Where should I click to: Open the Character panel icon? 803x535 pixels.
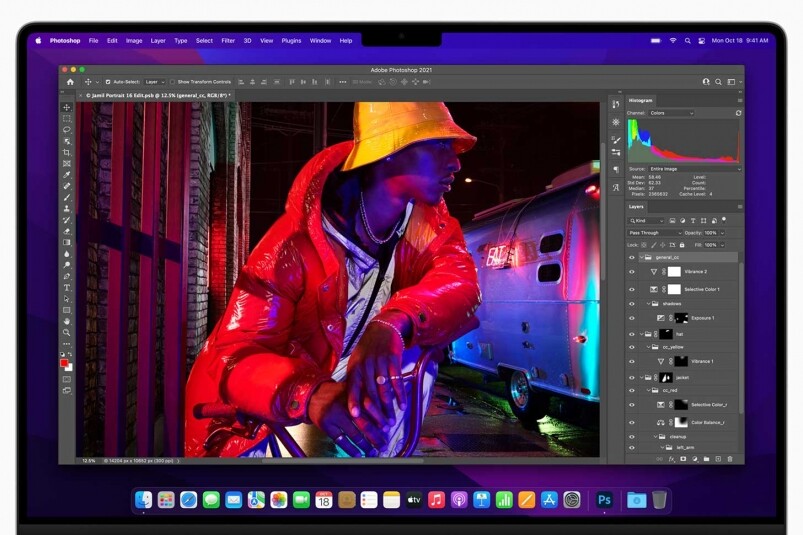tap(616, 187)
